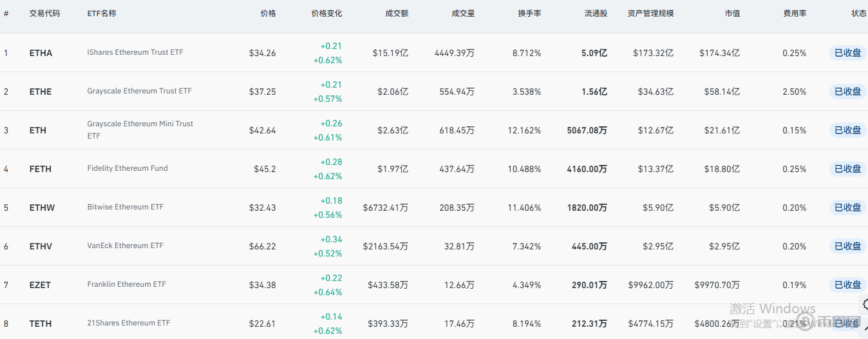
Task: Open the ETHE ticker link
Action: click(x=41, y=92)
